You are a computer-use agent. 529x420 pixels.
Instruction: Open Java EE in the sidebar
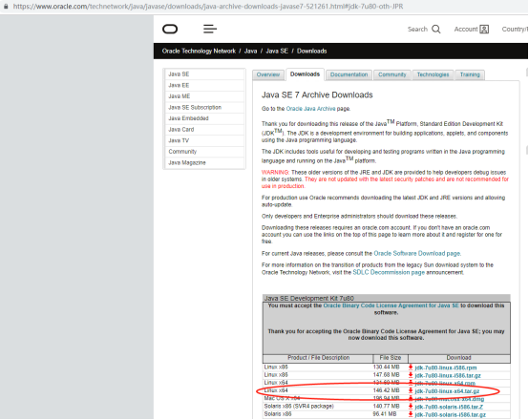pos(204,85)
